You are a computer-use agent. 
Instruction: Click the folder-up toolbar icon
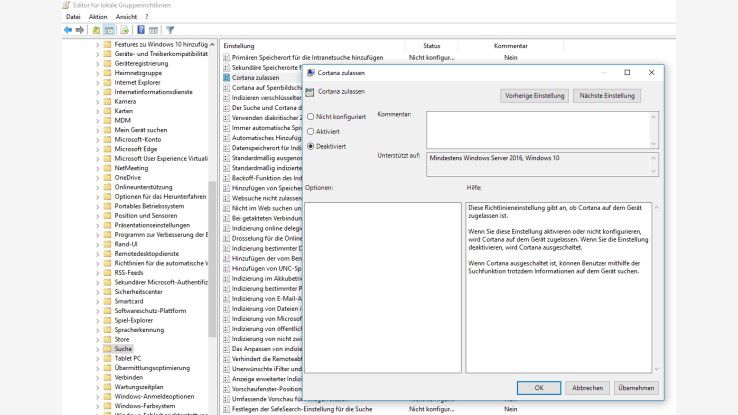coord(95,30)
